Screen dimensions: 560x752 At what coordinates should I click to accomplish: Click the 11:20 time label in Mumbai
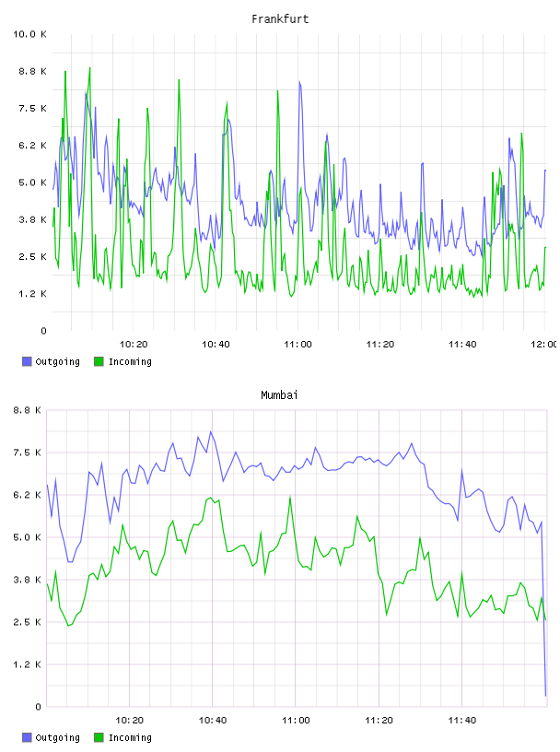click(x=379, y=721)
